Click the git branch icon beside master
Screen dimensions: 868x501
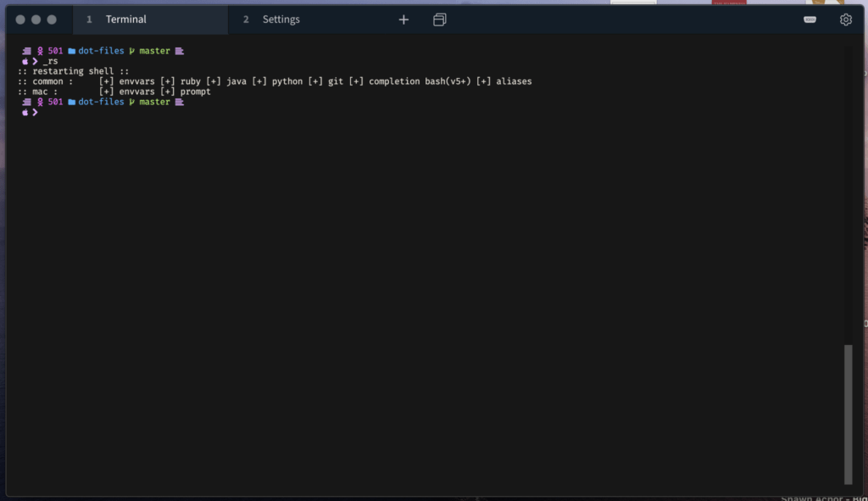pyautogui.click(x=132, y=50)
